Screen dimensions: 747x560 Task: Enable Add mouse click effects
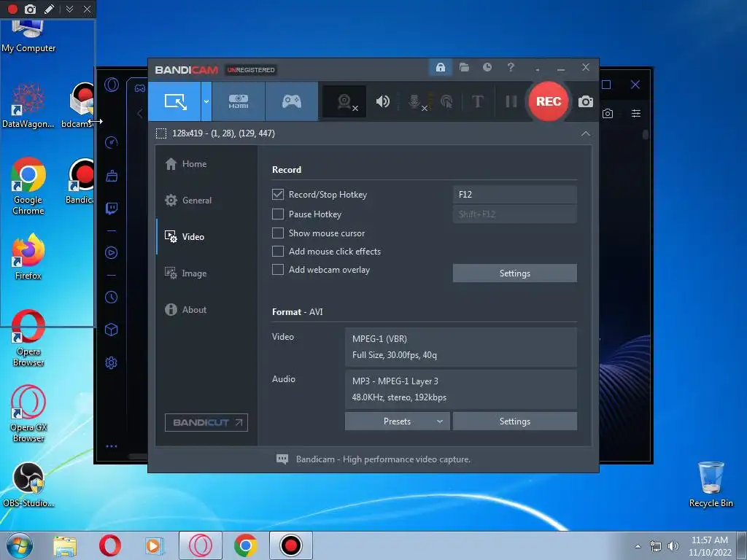[278, 252]
